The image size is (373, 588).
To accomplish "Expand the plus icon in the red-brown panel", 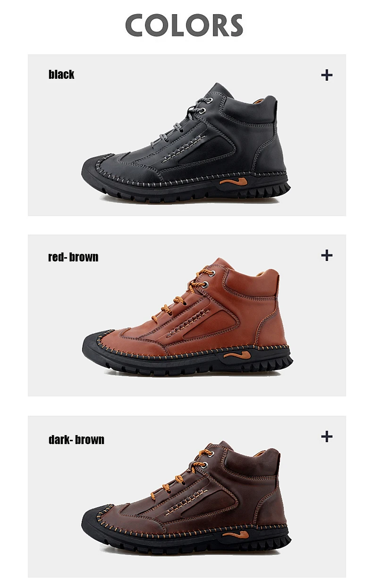I will [x=327, y=255].
